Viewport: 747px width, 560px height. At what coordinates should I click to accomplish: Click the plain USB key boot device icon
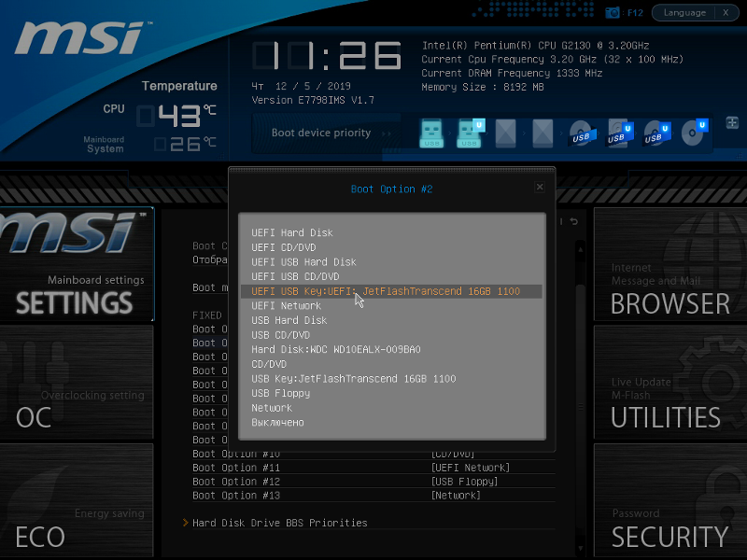click(431, 133)
